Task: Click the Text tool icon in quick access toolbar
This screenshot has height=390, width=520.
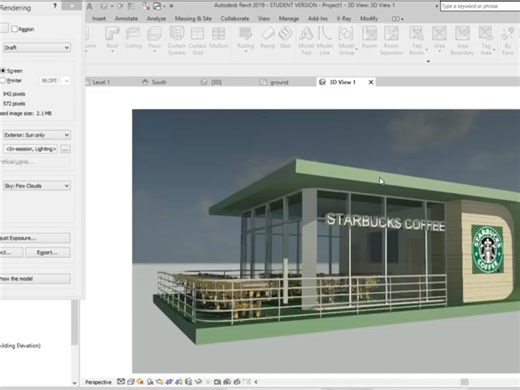Action: click(x=90, y=6)
